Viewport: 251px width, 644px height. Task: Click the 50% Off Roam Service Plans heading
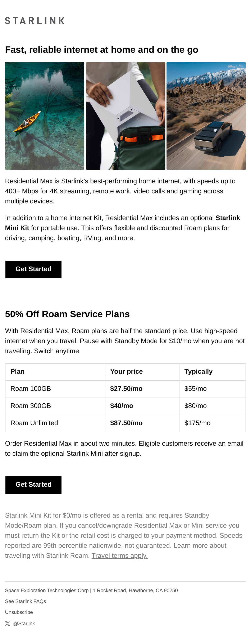[x=67, y=314]
